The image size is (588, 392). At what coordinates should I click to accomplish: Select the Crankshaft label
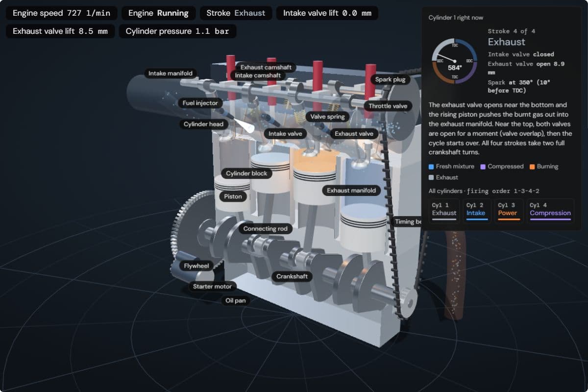(x=292, y=276)
